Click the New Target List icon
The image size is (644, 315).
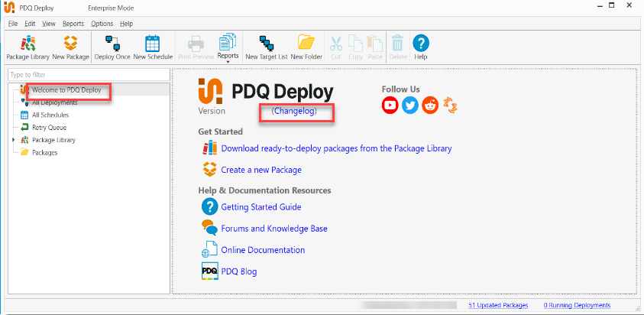(x=266, y=47)
